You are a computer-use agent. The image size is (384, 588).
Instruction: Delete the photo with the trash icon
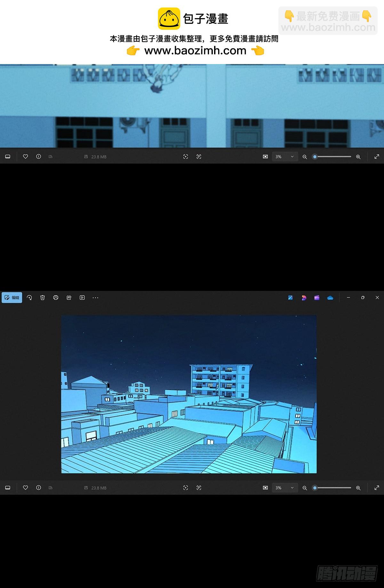coord(43,298)
